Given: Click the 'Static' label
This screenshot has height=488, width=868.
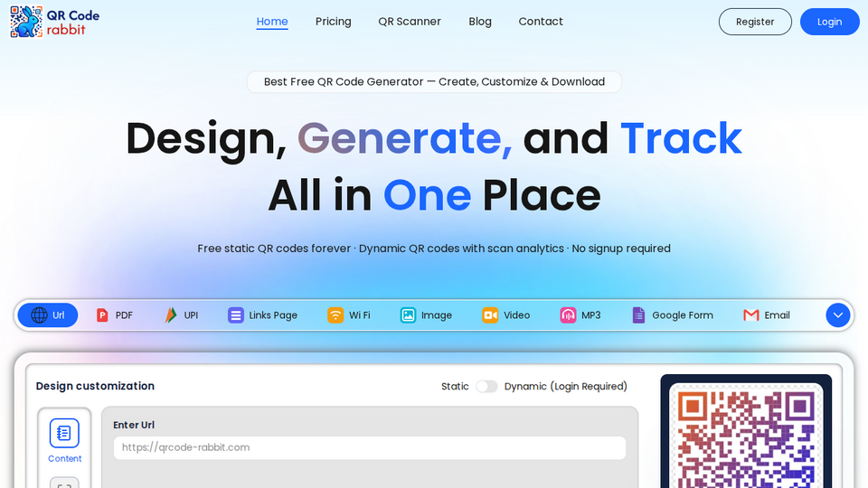Looking at the screenshot, I should (x=455, y=386).
